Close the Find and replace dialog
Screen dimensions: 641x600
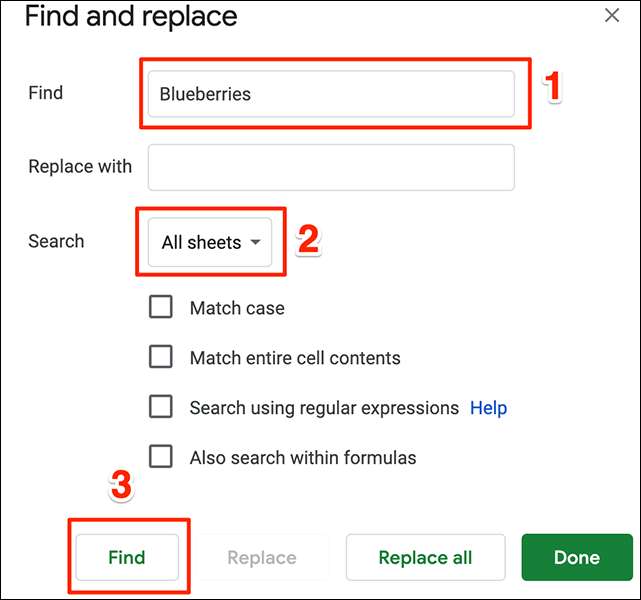[612, 16]
